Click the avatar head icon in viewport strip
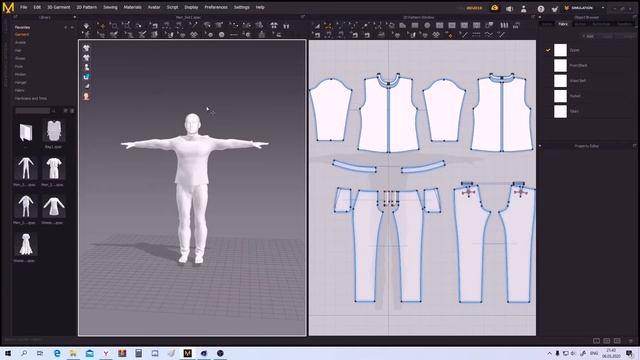640x360 pixels. [x=87, y=96]
